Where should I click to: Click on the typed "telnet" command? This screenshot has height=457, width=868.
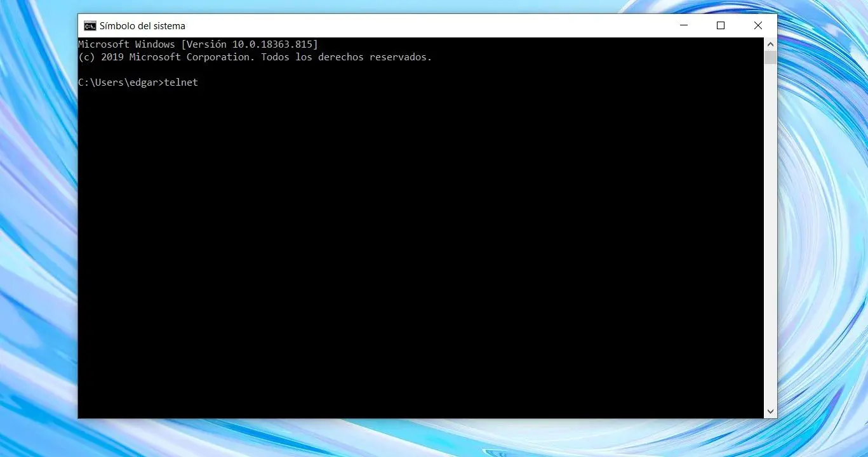click(181, 83)
